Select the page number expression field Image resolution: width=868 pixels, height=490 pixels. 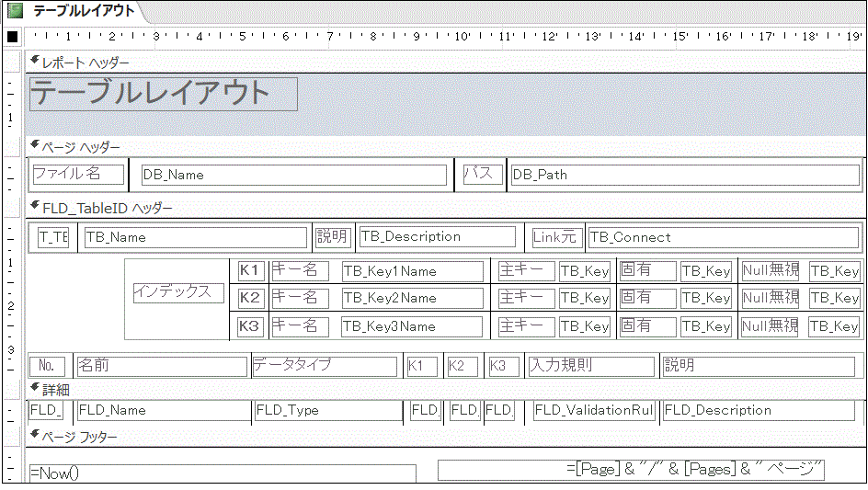coord(631,469)
